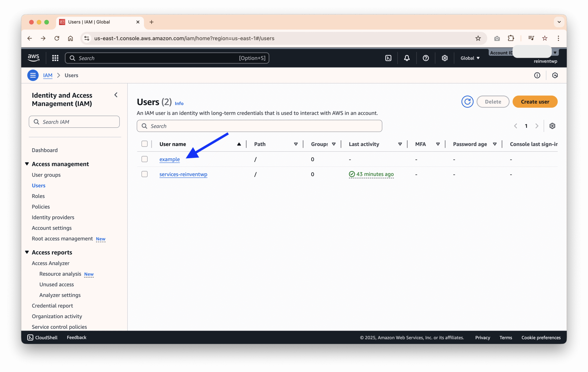Click the users Search input field
This screenshot has width=588, height=372.
[259, 126]
